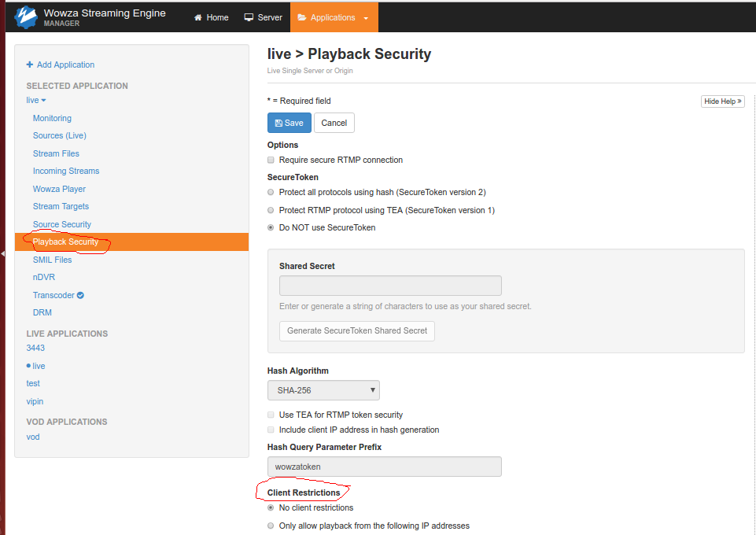Screen dimensions: 756x535
Task: Open nDVR in the sidebar
Action: (x=44, y=277)
